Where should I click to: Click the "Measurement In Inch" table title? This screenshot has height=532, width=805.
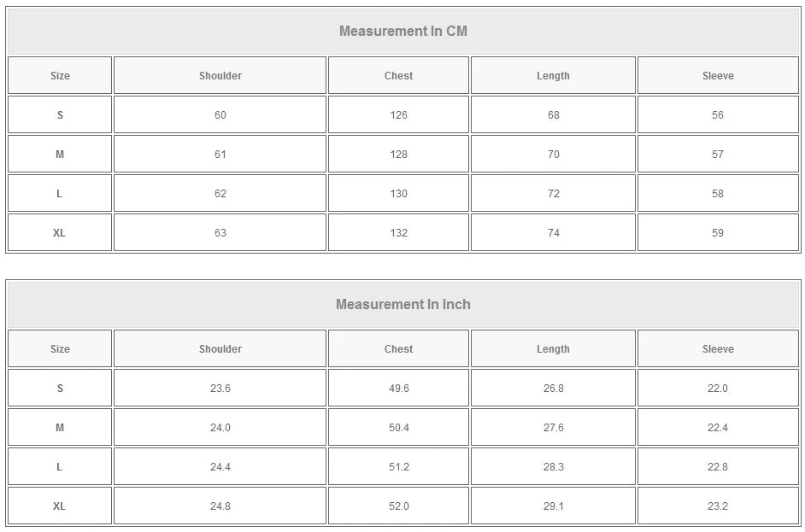click(402, 305)
